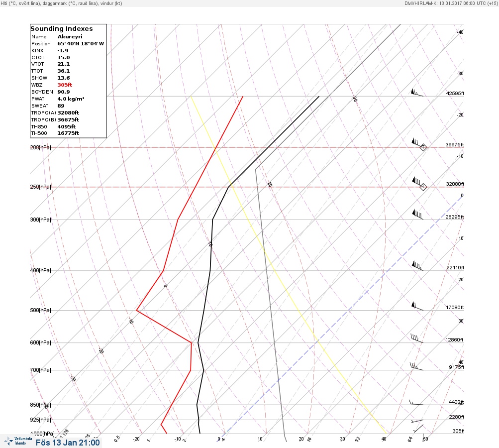This screenshot has height=448, width=499.
Task: Click the position value 65°40'N 18°04'W
Action: click(81, 44)
